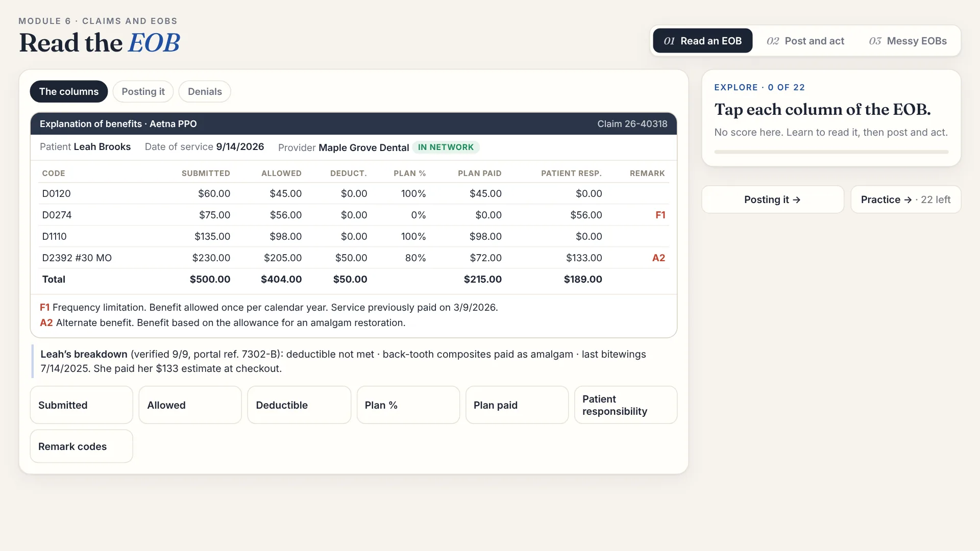Tap the Patient responsibility card
This screenshot has height=551, width=980.
[626, 405]
